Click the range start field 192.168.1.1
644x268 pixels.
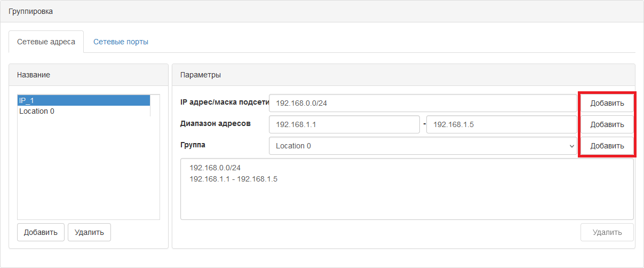tap(345, 124)
